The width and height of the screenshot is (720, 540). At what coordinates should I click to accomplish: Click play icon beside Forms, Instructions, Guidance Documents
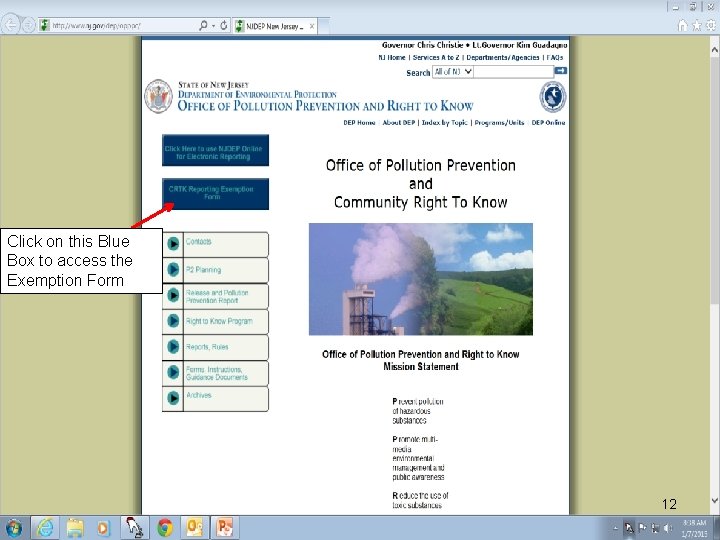tap(173, 372)
